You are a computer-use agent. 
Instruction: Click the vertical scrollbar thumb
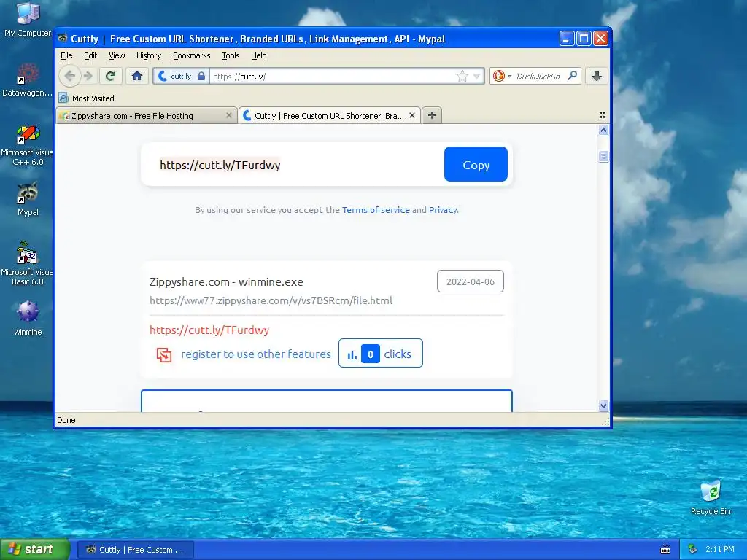[603, 156]
